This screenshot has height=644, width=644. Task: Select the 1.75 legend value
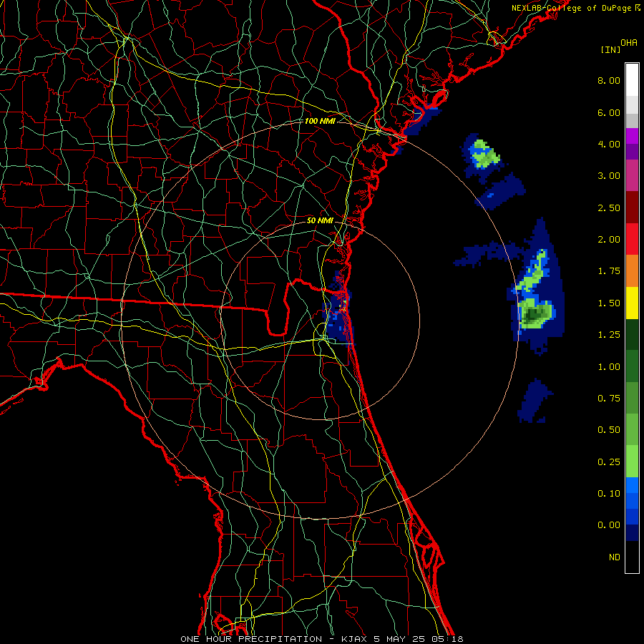pos(609,271)
